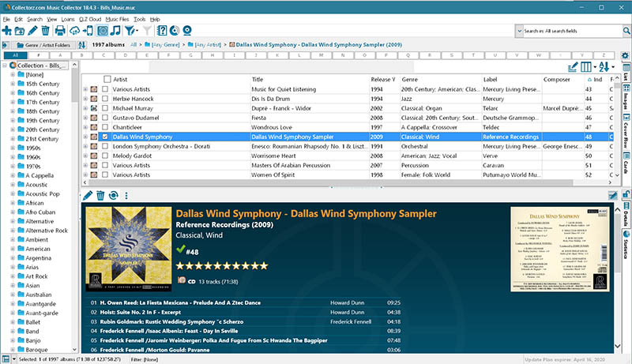Click the front cover thumbnail
This screenshot has height=364, width=632.
129,249
